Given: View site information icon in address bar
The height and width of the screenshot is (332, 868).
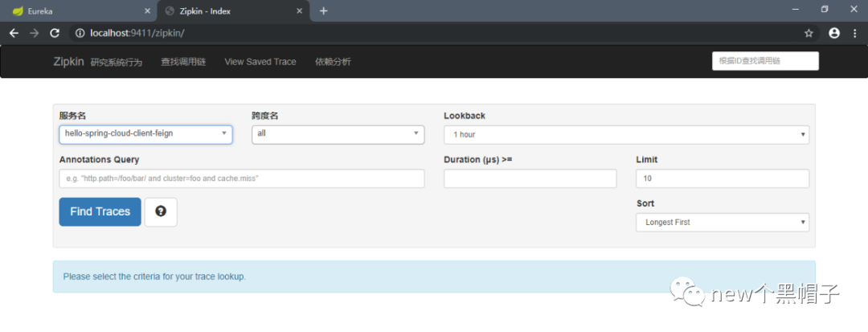Looking at the screenshot, I should click(80, 33).
